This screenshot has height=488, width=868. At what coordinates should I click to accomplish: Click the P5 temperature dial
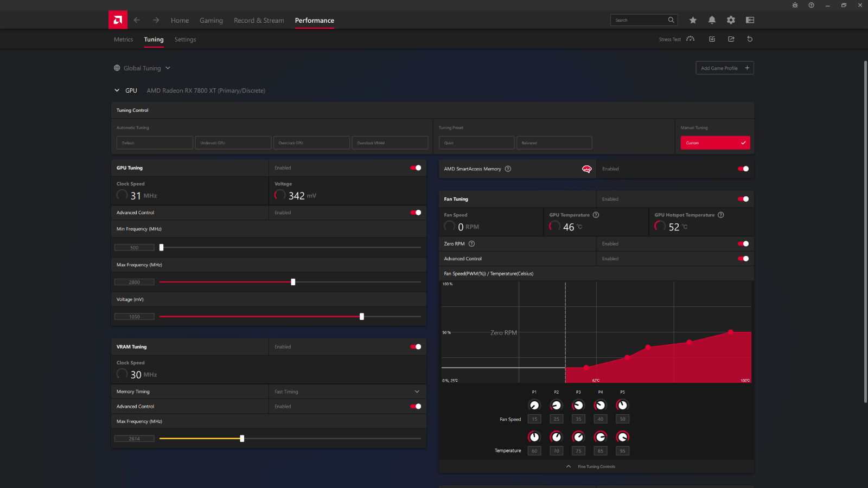tap(622, 436)
